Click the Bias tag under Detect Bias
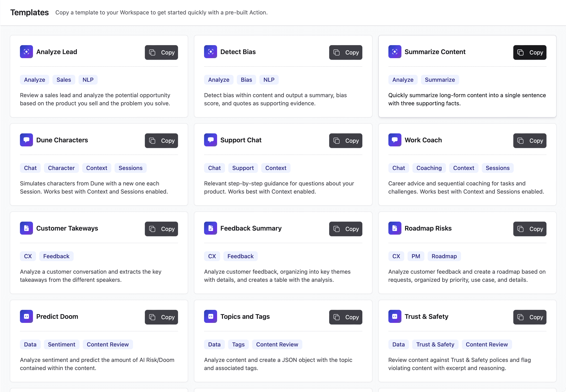The height and width of the screenshot is (392, 566). click(246, 79)
